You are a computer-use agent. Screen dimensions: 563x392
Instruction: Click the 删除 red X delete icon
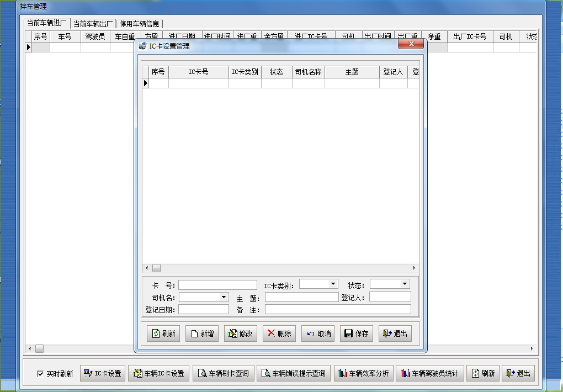(x=272, y=333)
